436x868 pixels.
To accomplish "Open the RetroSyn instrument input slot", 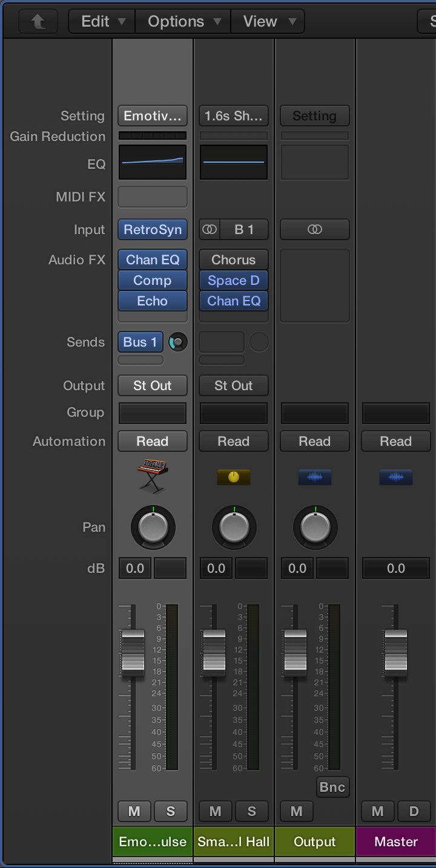I will (x=153, y=230).
